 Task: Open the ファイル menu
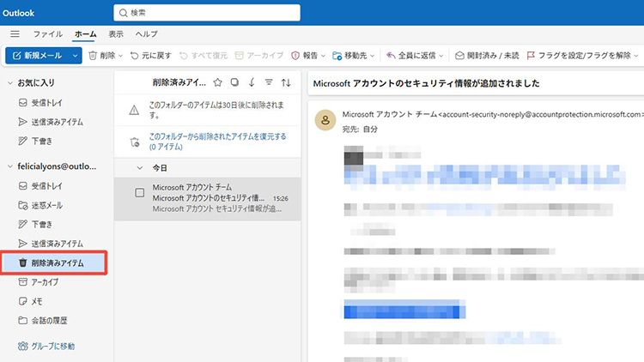coord(48,34)
